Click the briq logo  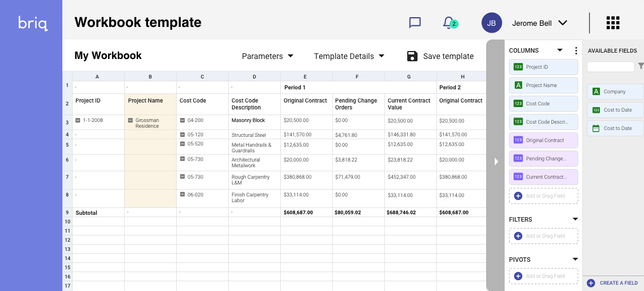[x=32, y=23]
